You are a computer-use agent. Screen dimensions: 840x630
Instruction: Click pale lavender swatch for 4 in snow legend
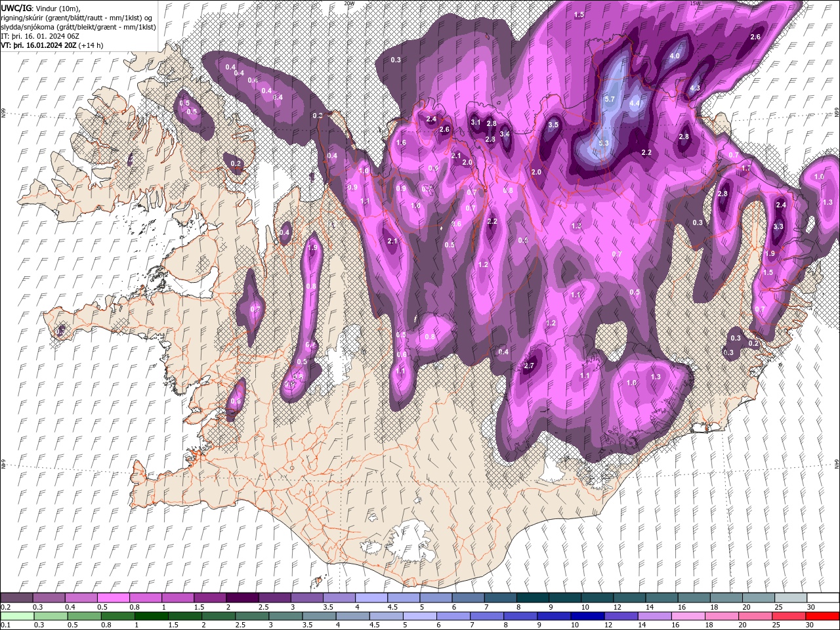tap(371, 598)
